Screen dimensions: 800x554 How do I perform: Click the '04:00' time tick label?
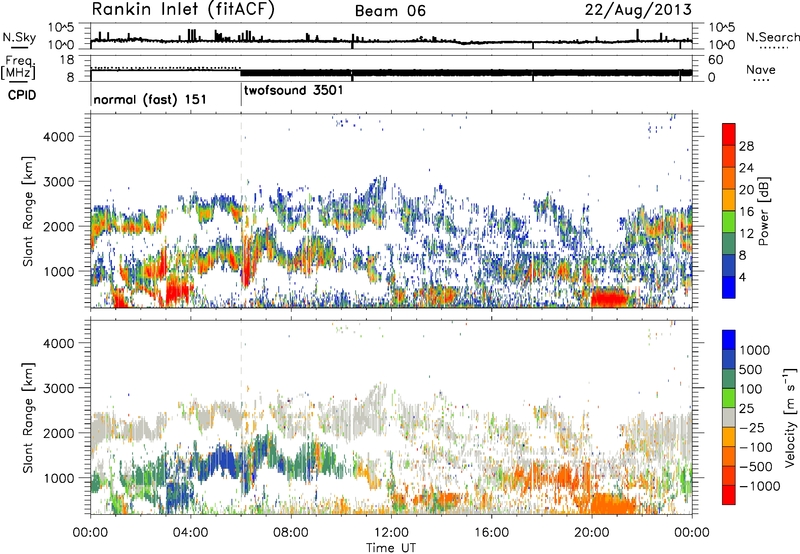pyautogui.click(x=191, y=533)
